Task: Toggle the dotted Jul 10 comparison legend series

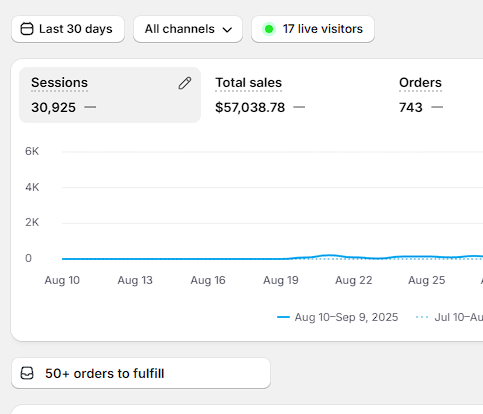Action: [449, 317]
